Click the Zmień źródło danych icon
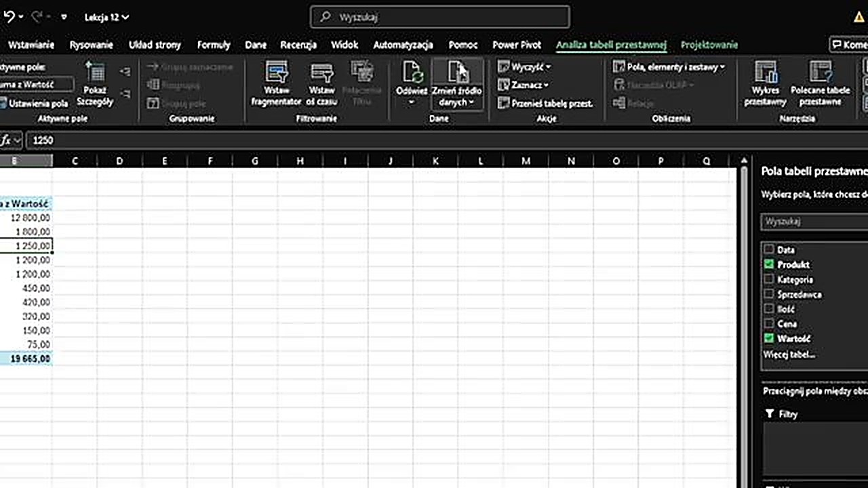 coord(457,73)
